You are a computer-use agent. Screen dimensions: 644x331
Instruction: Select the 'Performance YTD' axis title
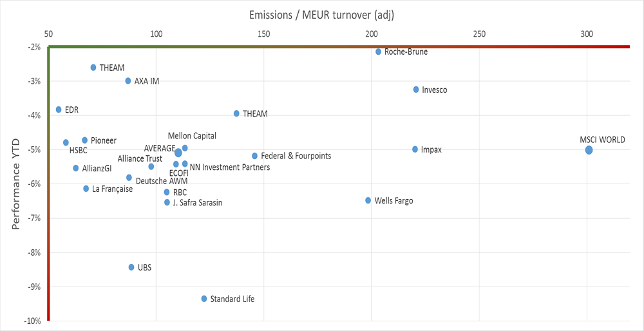click(15, 184)
